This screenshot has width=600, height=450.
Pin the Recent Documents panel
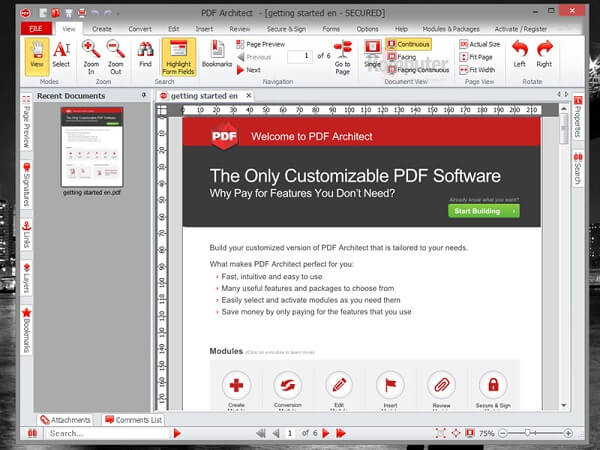pyautogui.click(x=144, y=95)
